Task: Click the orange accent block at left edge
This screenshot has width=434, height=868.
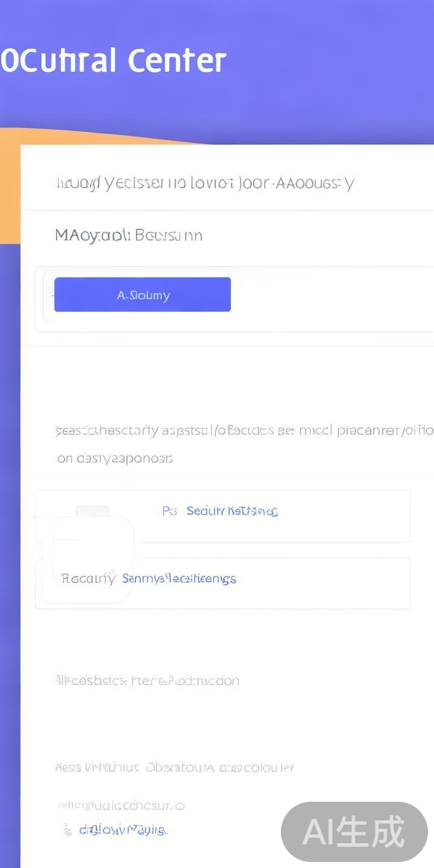Action: coord(10,187)
